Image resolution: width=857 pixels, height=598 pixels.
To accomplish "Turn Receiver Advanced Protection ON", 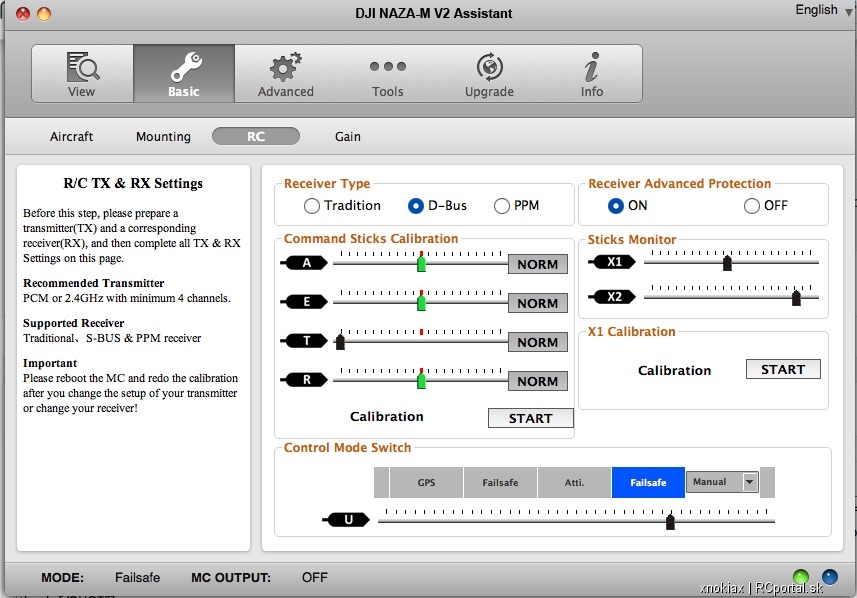I will (615, 206).
